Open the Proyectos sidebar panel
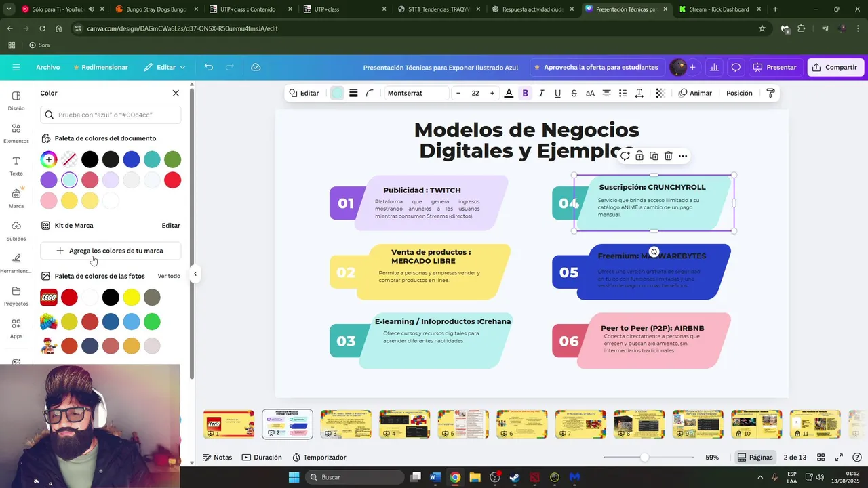 [x=16, y=296]
